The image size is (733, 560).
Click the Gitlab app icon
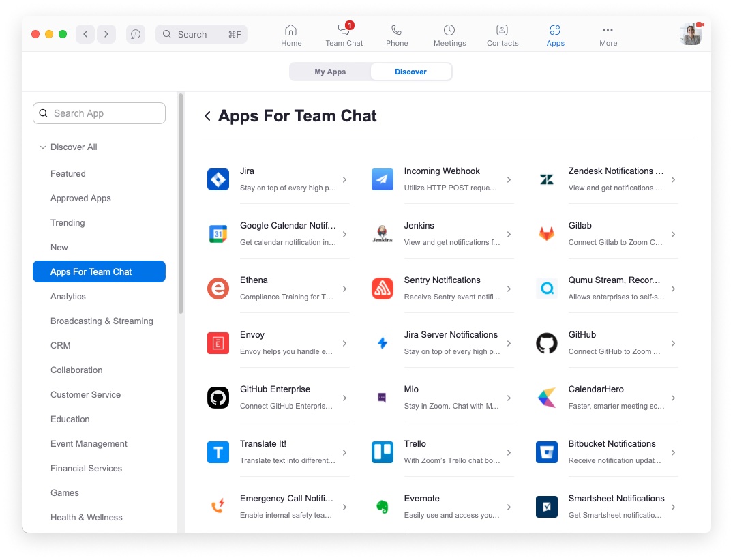[x=546, y=233]
